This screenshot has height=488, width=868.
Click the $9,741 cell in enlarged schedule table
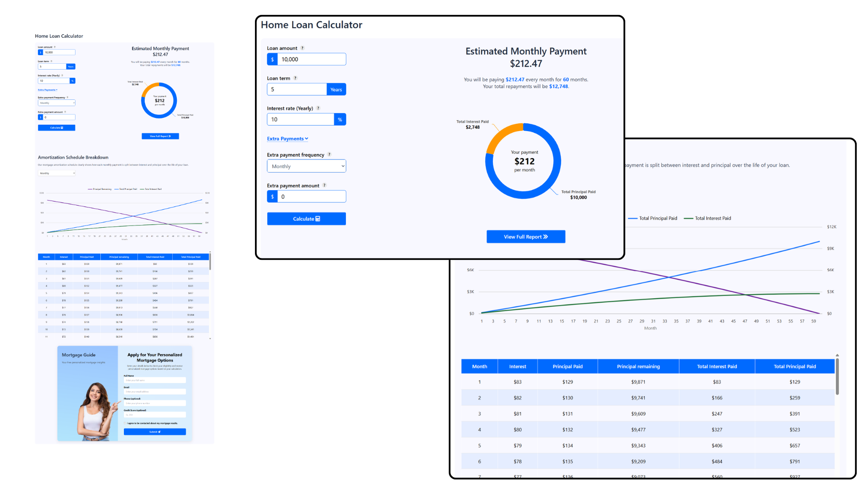tap(638, 398)
